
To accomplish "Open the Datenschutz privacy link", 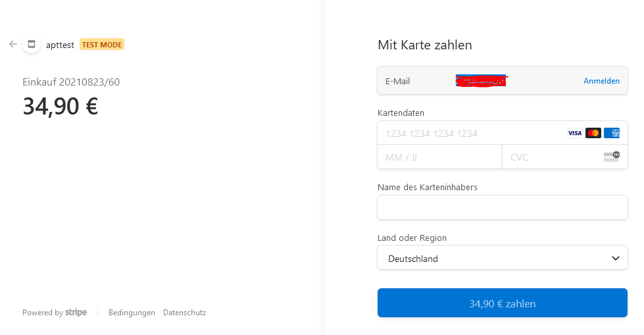I will (x=184, y=313).
